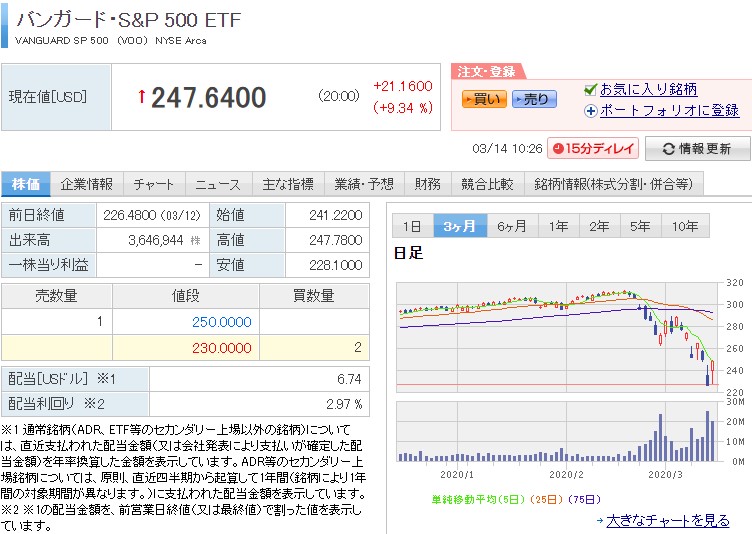Click the 15分ディレイ badge
The width and height of the screenshot is (752, 534).
tap(593, 148)
